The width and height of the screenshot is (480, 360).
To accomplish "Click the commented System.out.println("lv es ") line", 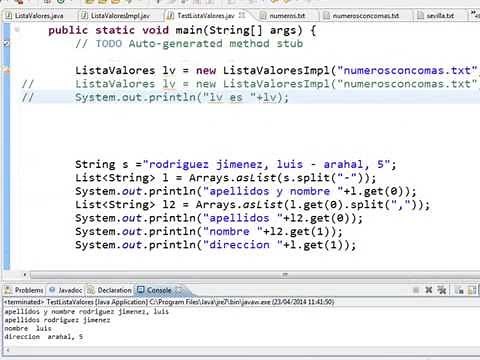I will pos(182,97).
